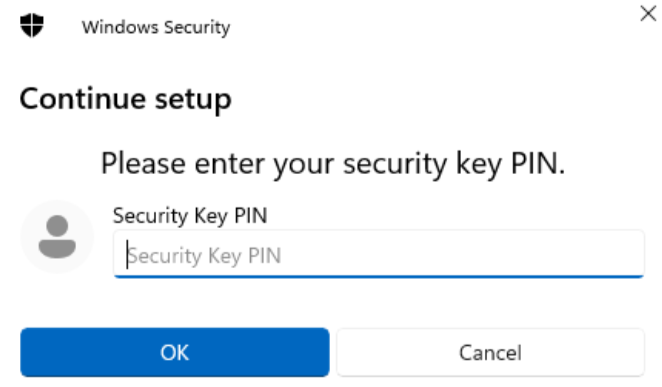Click the "Security Key PIN" label above the field
This screenshot has width=662, height=387.
190,216
